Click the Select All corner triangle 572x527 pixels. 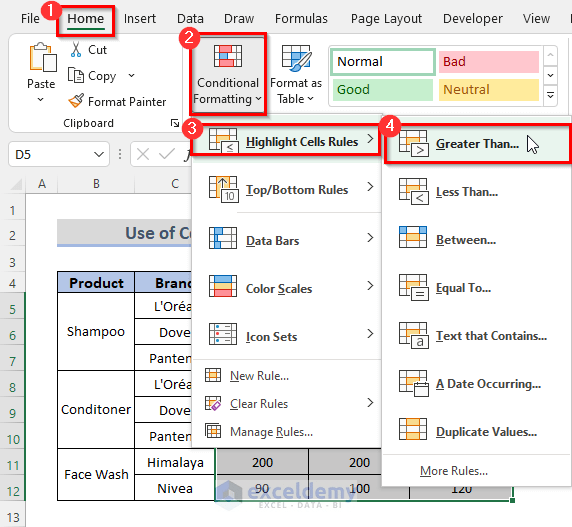tap(16, 184)
